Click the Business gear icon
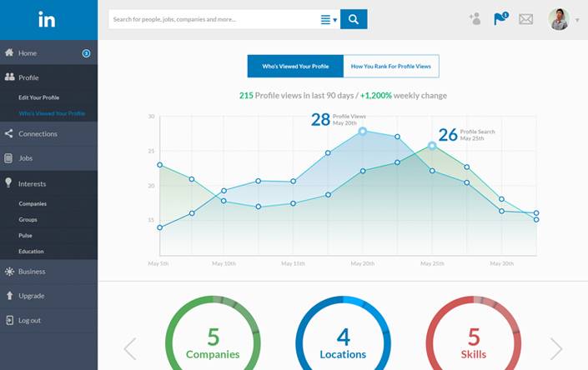This screenshot has height=370, width=588. point(9,272)
